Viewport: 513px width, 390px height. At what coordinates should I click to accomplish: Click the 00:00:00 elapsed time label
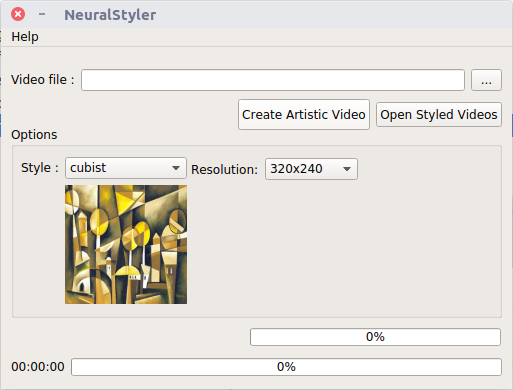click(x=38, y=367)
